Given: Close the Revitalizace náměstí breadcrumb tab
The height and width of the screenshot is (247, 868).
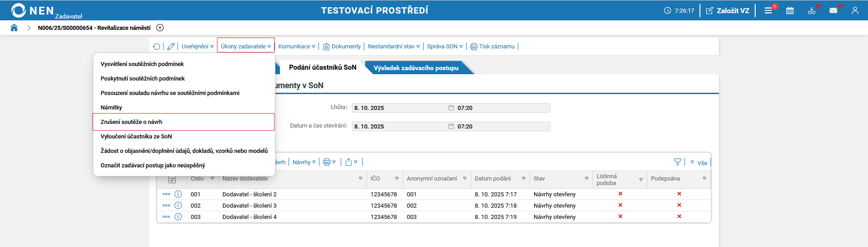Looking at the screenshot, I should pyautogui.click(x=160, y=28).
